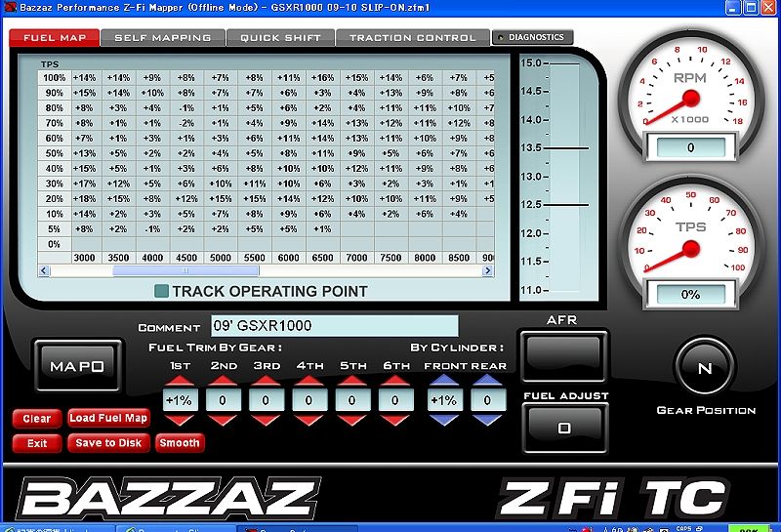Image resolution: width=781 pixels, height=532 pixels.
Task: Click the 5th gear trim value field
Action: tap(352, 400)
